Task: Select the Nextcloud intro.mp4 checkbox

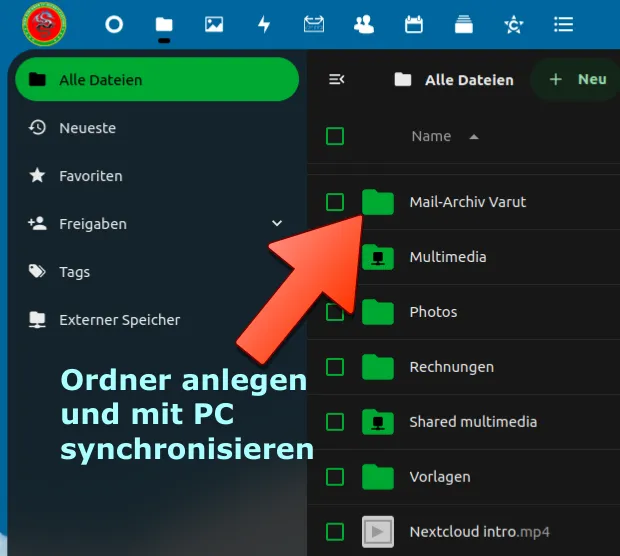Action: 335,532
